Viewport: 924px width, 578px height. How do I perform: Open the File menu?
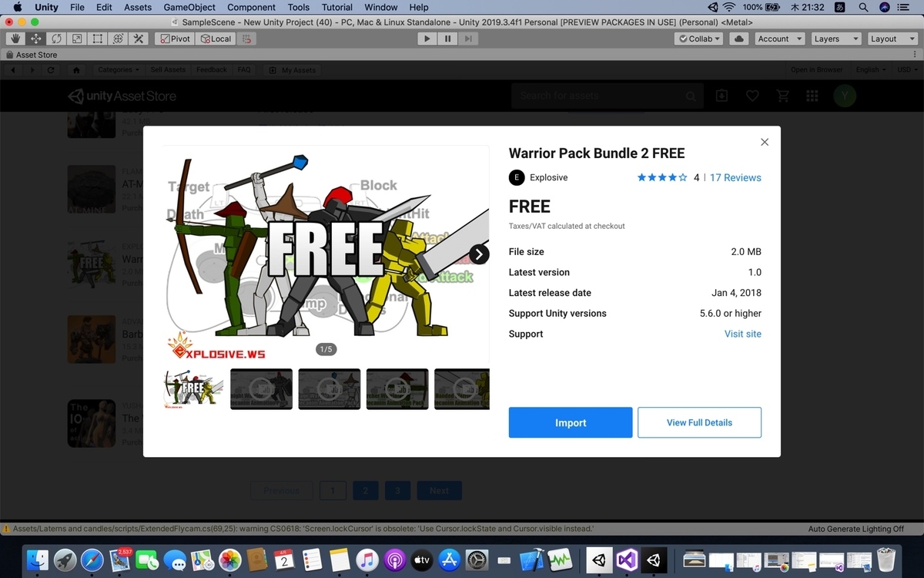click(x=77, y=7)
